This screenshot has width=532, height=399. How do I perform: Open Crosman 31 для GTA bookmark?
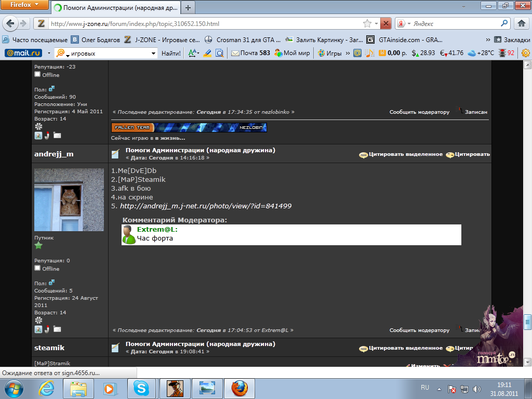(x=243, y=39)
